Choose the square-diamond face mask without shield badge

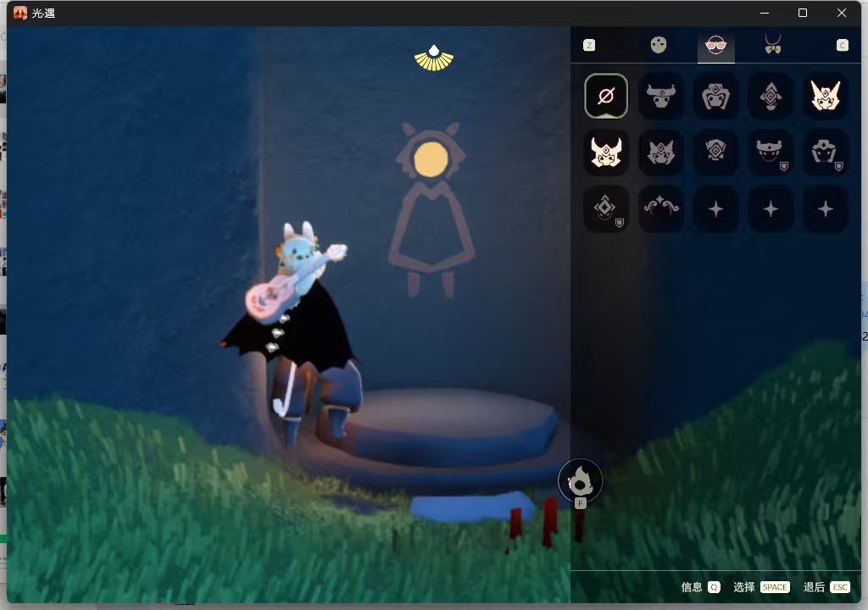[x=715, y=152]
